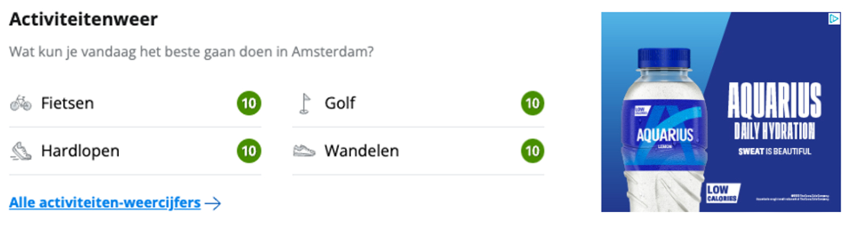Image resolution: width=868 pixels, height=229 pixels.
Task: Click the green score badge for Hardlopen
Action: pos(249,151)
